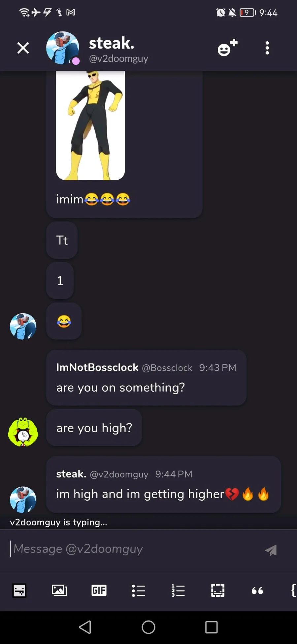Tap the add reaction smiley icon

(227, 48)
